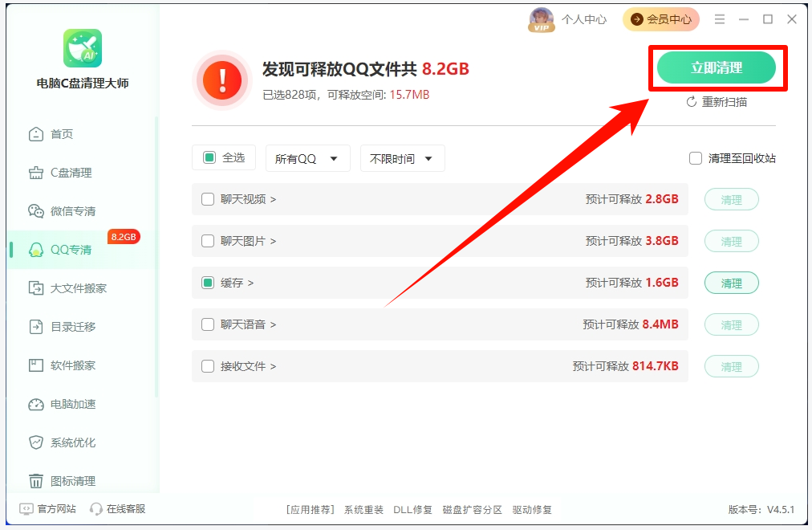Click the sidebar vertical scrollbar
812x530 pixels.
click(156, 256)
